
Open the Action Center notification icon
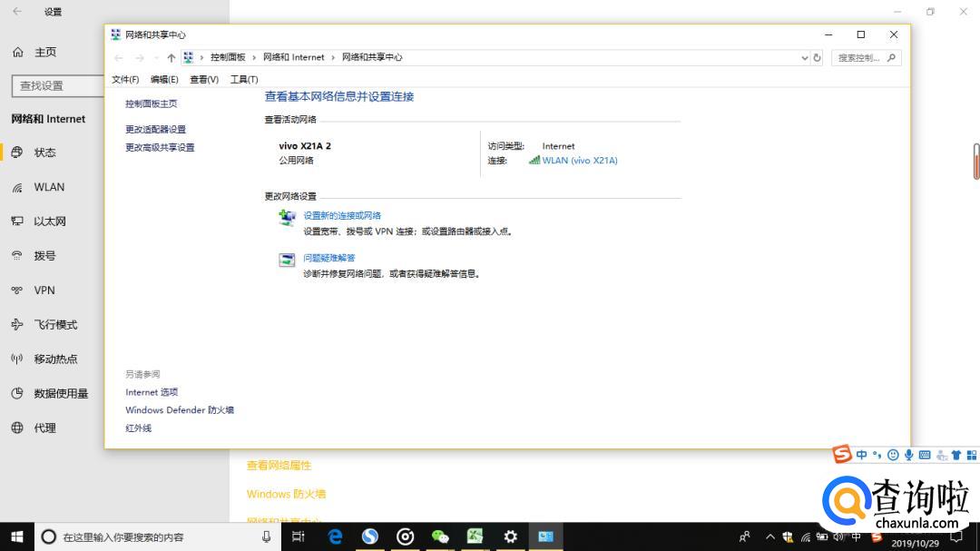coord(956,536)
